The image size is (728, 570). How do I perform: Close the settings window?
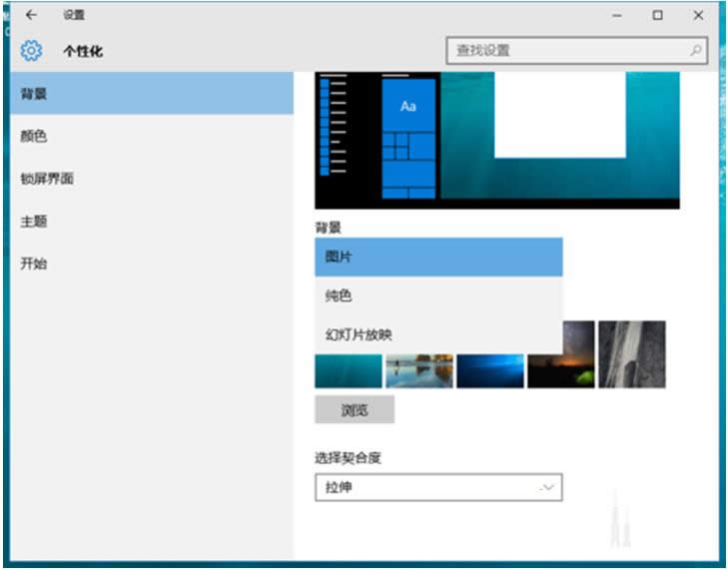point(698,15)
